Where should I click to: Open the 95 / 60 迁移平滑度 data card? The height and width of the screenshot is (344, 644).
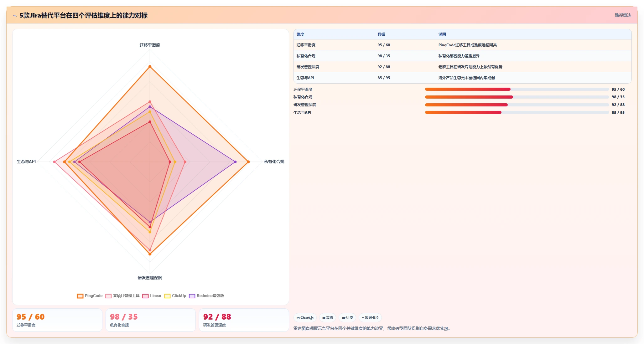point(57,320)
